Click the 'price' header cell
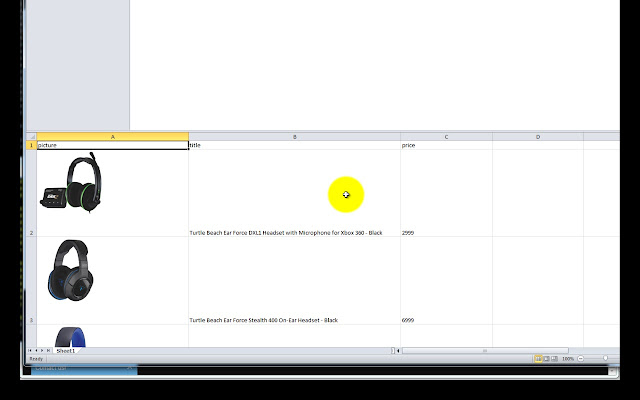This screenshot has height=400, width=640. [x=446, y=145]
